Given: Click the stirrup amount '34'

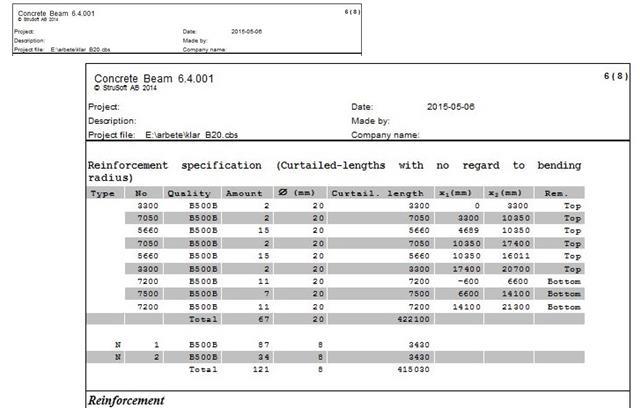Looking at the screenshot, I should click(x=264, y=357).
